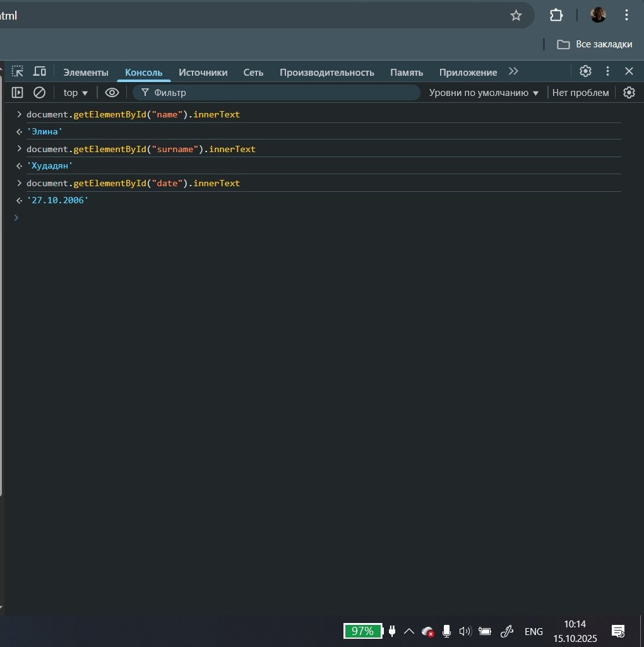Open the top JavaScript context dropdown
Viewport: 644px width, 647px height.
75,93
